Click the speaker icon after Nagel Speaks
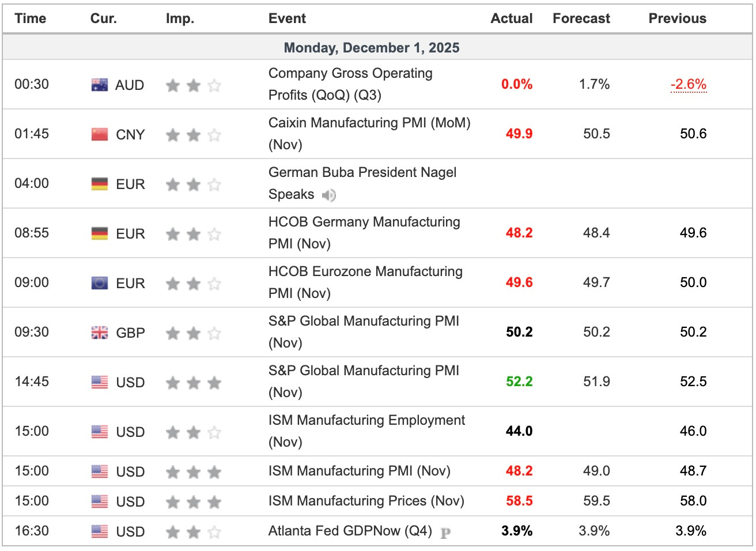Screen dimensions: 756x551 (329, 195)
